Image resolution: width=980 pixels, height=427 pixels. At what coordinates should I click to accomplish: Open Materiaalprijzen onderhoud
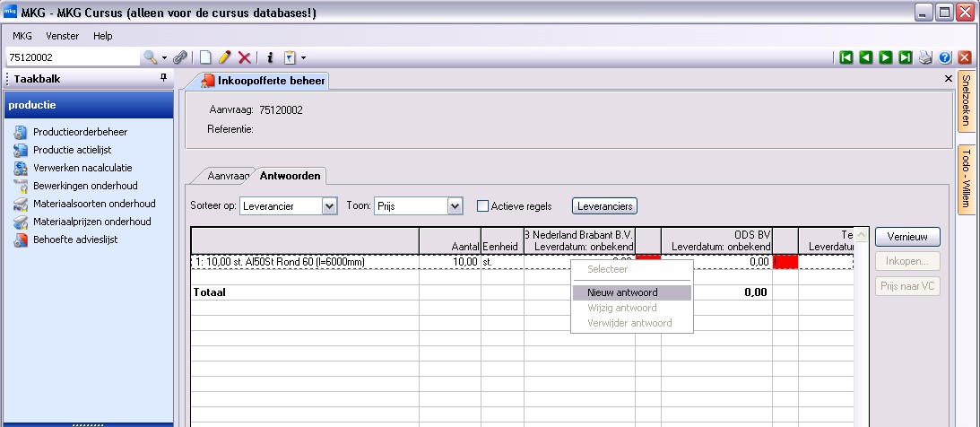[x=91, y=222]
